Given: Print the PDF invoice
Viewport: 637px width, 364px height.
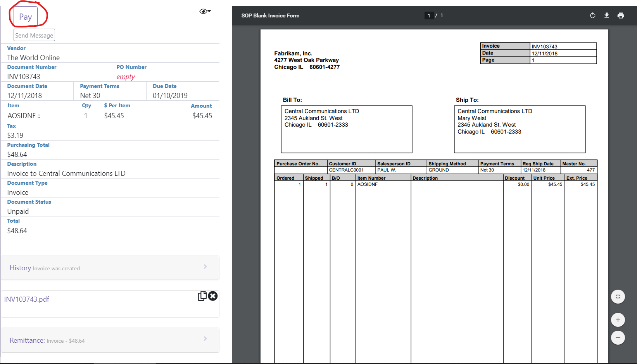Looking at the screenshot, I should [621, 15].
